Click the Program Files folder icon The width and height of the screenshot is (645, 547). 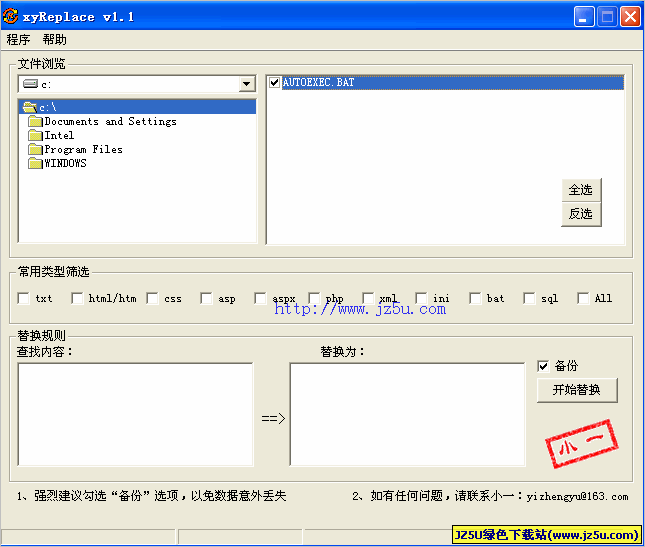(35, 149)
